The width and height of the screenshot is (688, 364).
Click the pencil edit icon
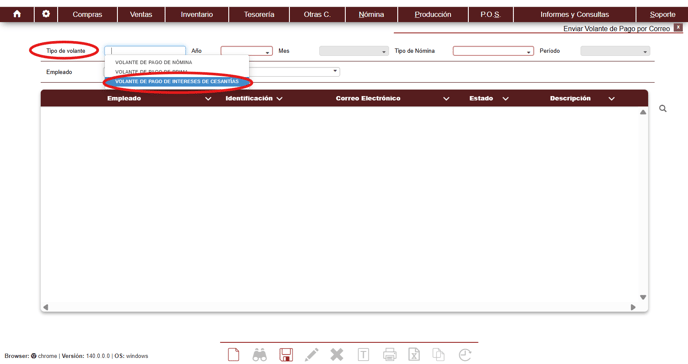pos(312,354)
